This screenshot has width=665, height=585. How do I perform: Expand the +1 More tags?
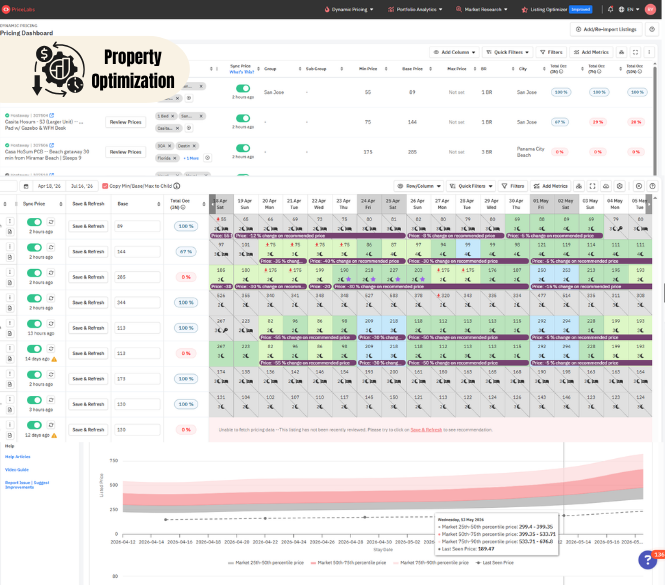tap(191, 158)
